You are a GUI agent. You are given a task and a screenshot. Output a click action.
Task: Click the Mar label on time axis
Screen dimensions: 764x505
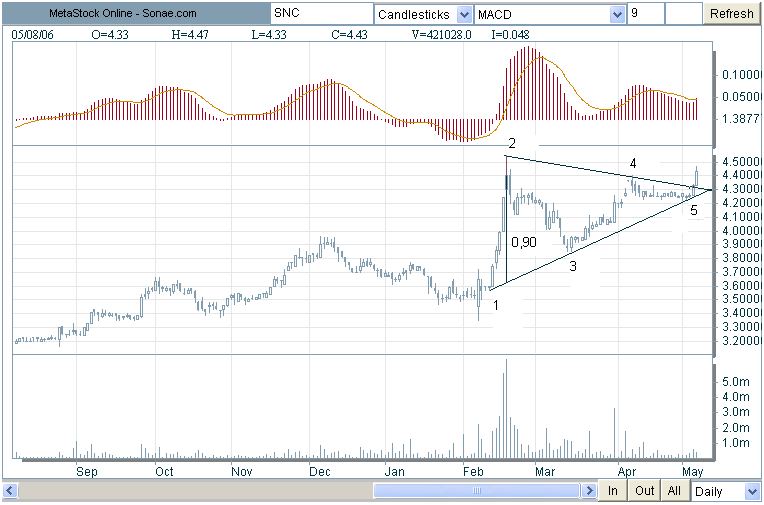(545, 472)
